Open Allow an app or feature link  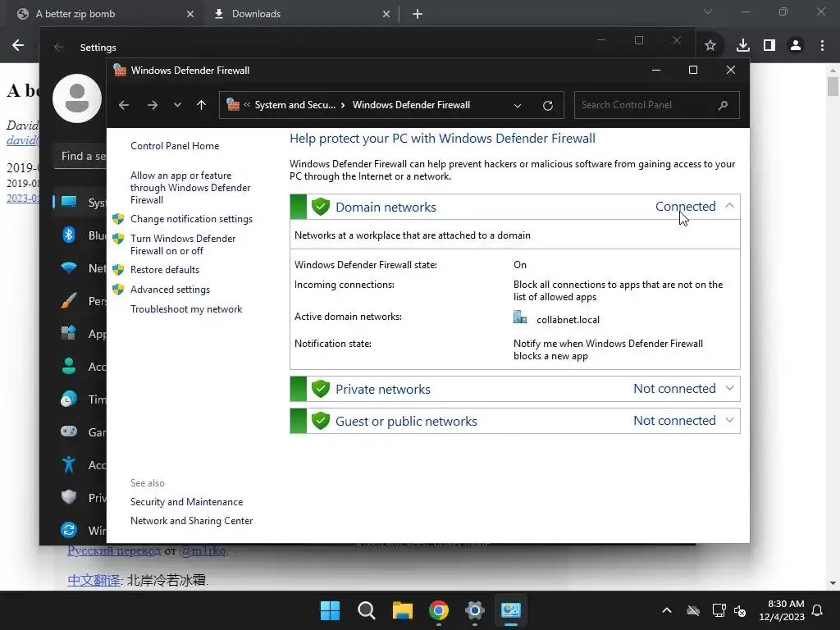pos(190,188)
